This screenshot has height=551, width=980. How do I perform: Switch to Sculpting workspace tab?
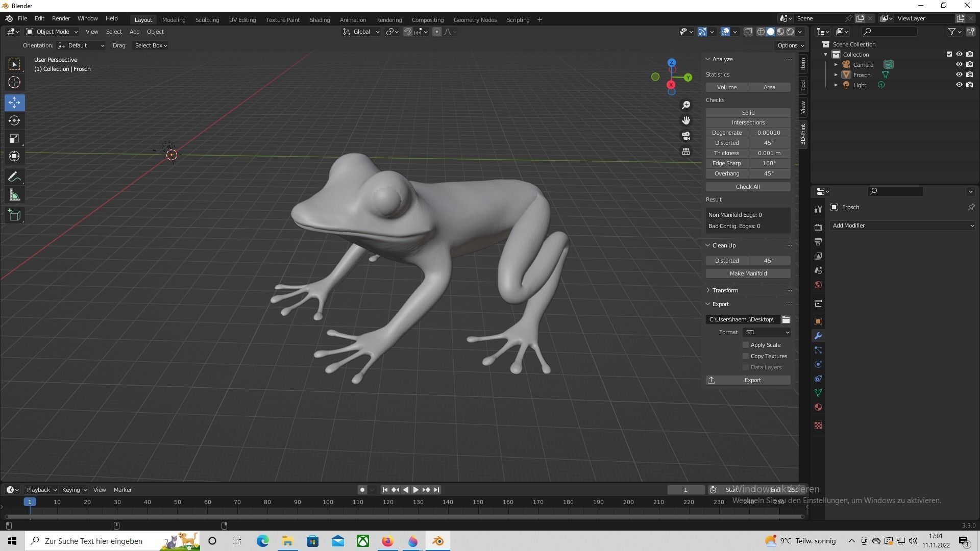pyautogui.click(x=207, y=20)
